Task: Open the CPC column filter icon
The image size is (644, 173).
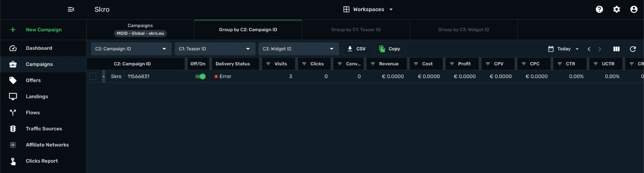Action: [x=524, y=64]
